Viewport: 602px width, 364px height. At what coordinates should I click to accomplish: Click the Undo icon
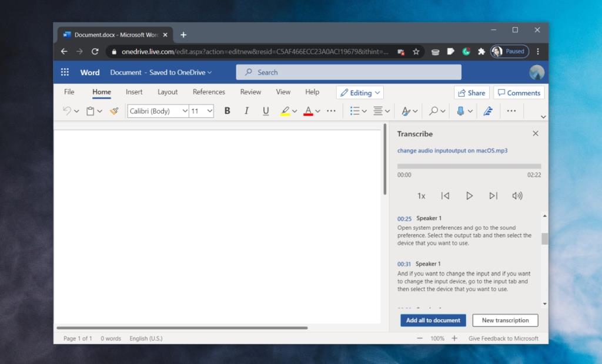point(66,110)
